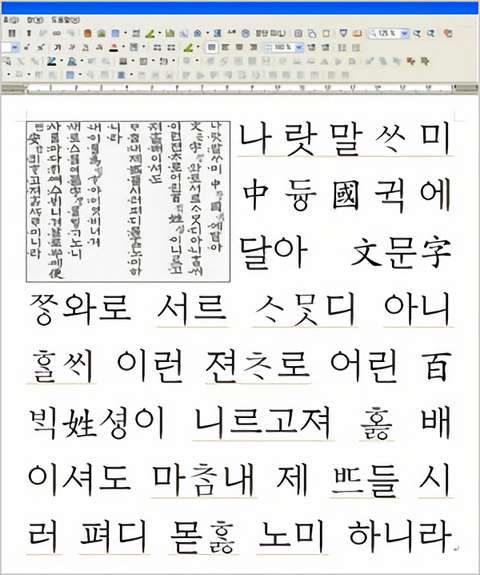Click the word 이런 in the document
480x575 pixels.
tap(150, 366)
